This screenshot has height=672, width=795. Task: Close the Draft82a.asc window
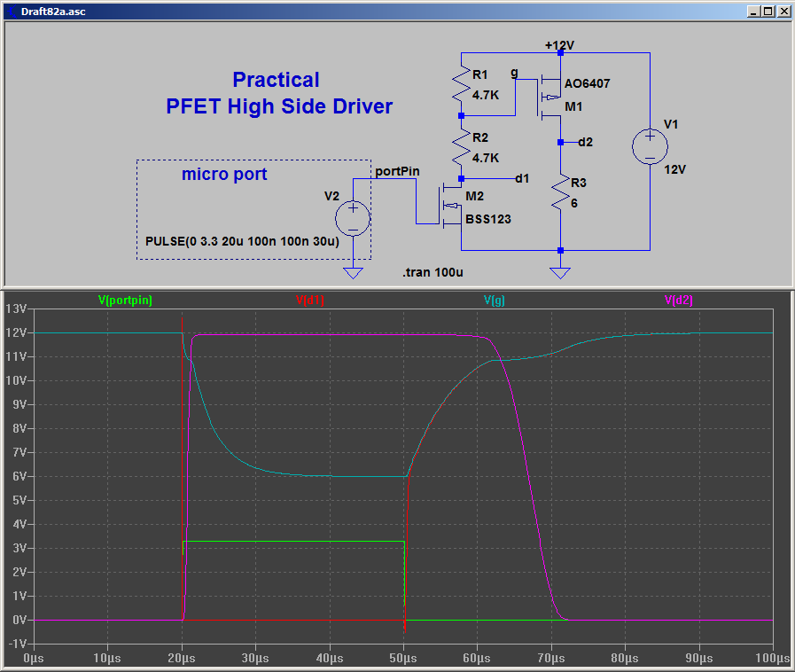(783, 12)
